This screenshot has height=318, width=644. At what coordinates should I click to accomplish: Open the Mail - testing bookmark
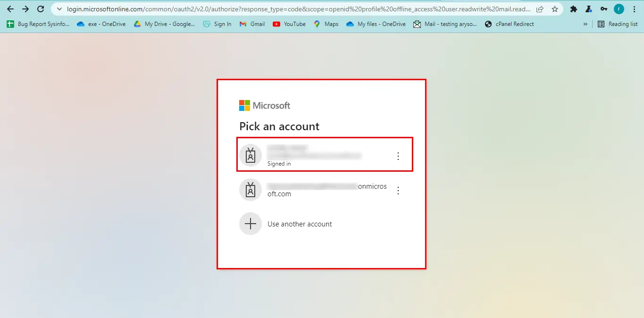tap(445, 24)
